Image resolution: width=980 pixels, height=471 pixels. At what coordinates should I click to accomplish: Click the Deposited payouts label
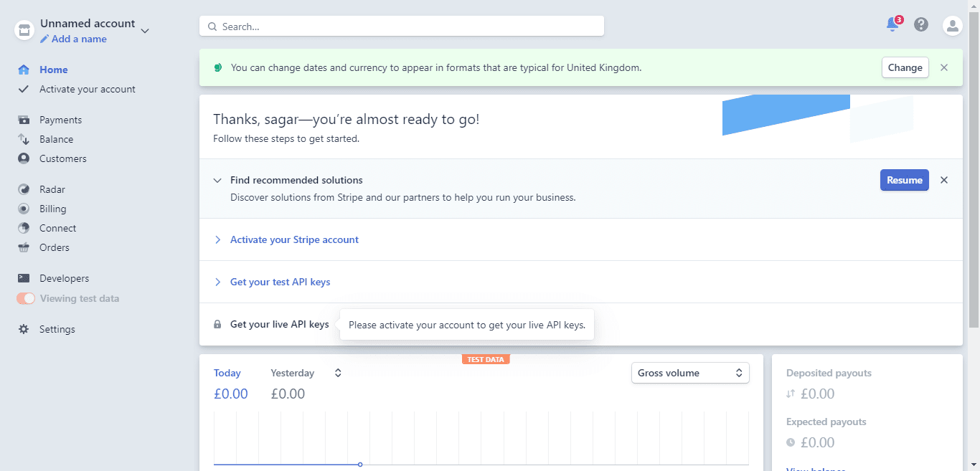(829, 373)
